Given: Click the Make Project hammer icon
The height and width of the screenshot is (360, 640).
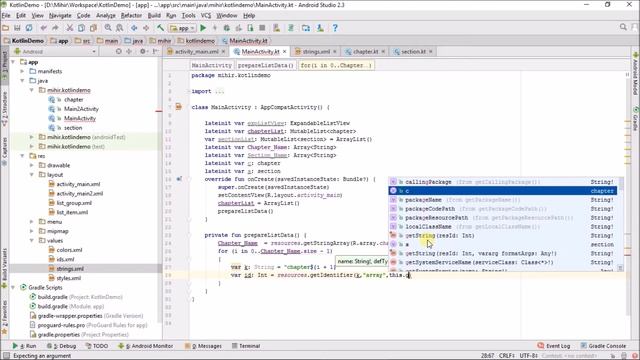Looking at the screenshot, I should coord(160,28).
